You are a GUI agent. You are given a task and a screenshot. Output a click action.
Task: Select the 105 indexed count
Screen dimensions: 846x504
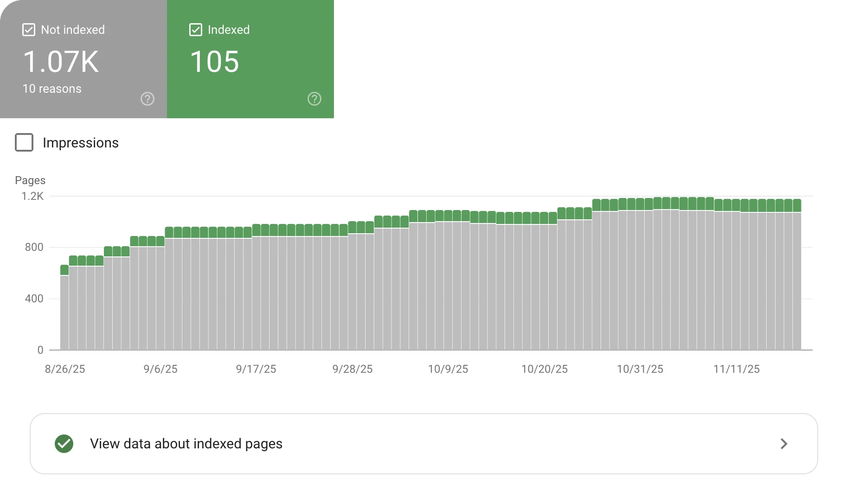tap(214, 62)
